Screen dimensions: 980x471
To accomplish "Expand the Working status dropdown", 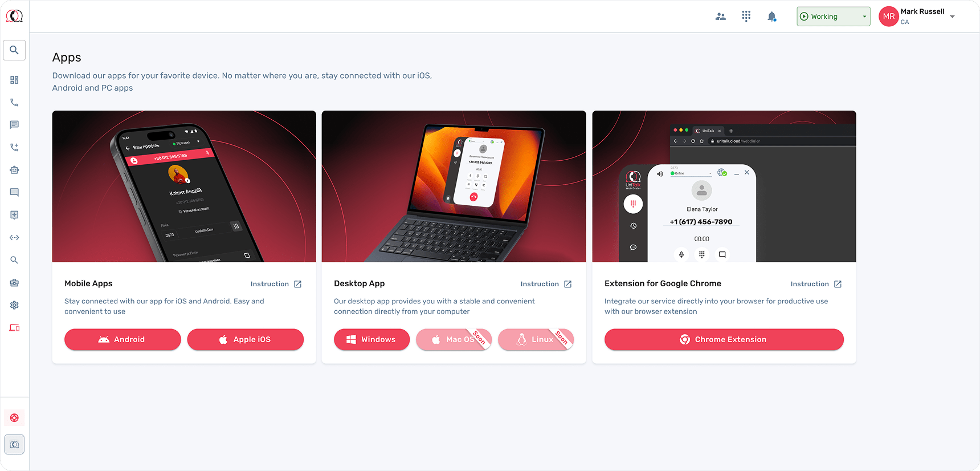I will 833,17.
